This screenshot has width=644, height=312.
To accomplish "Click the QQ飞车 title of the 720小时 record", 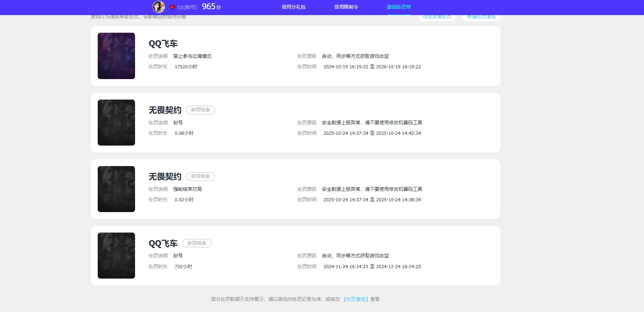I will pos(163,243).
